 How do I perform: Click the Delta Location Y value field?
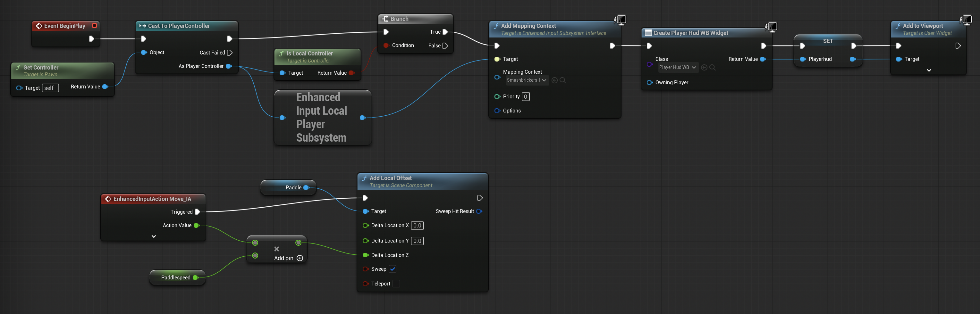coord(417,241)
